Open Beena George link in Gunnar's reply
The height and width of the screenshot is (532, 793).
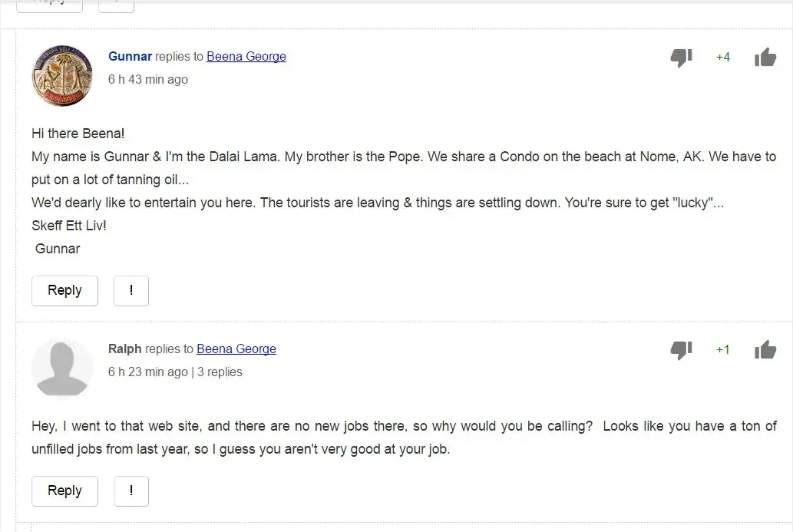tap(246, 57)
